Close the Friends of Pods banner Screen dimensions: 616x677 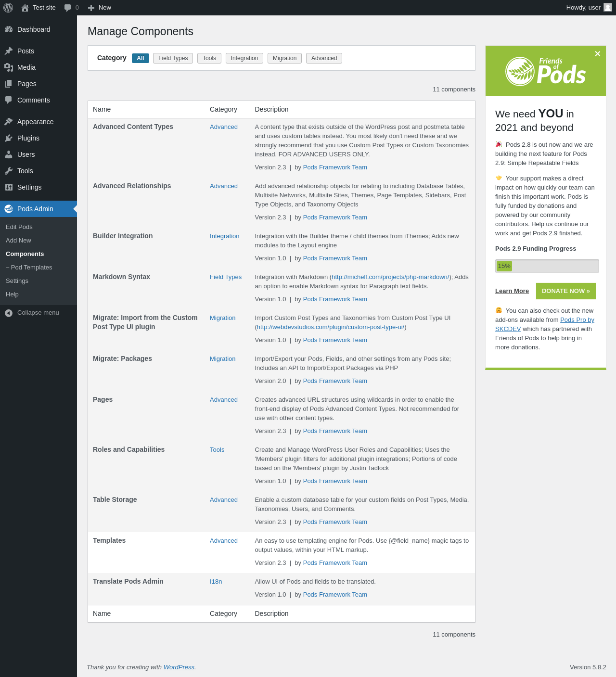(x=597, y=54)
